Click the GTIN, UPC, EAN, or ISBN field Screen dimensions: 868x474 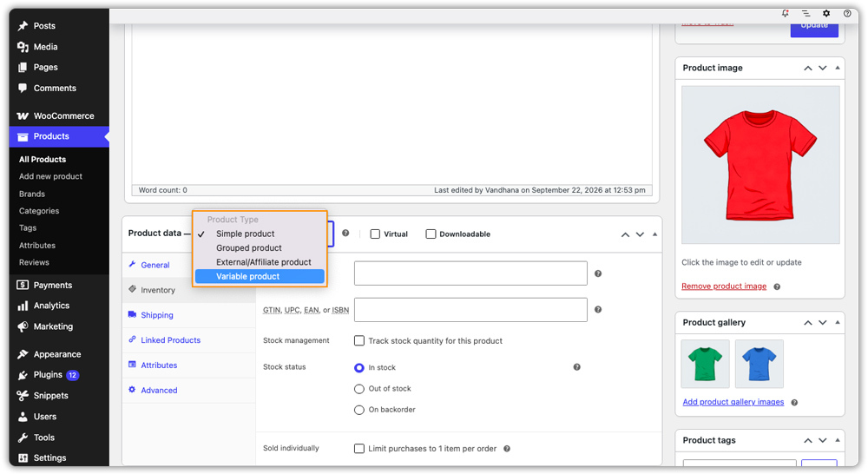pyautogui.click(x=470, y=310)
